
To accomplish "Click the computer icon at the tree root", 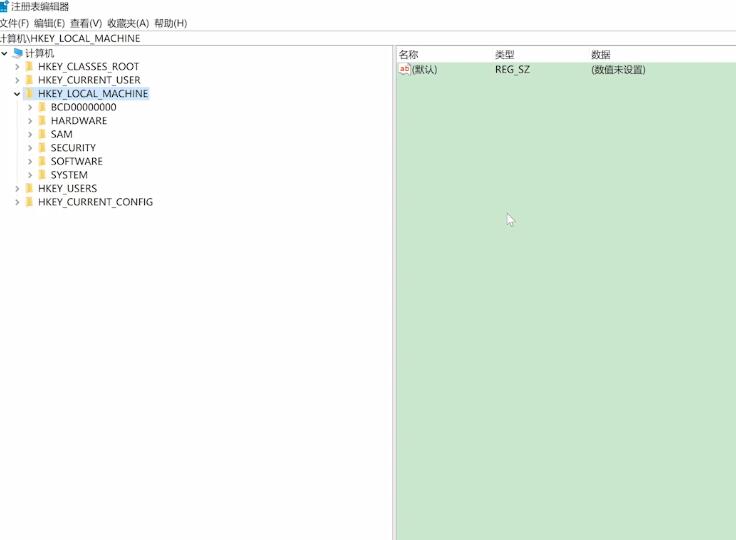I will pyautogui.click(x=17, y=53).
